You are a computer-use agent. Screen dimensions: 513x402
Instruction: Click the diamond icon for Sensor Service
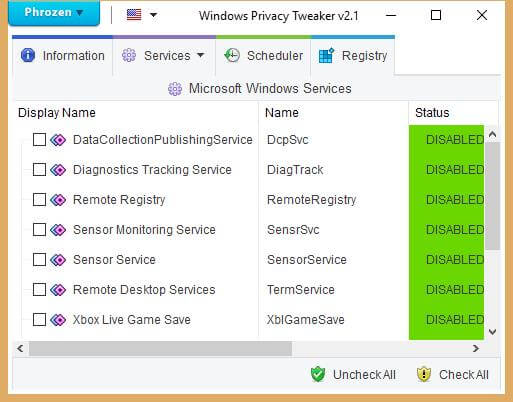tap(58, 260)
